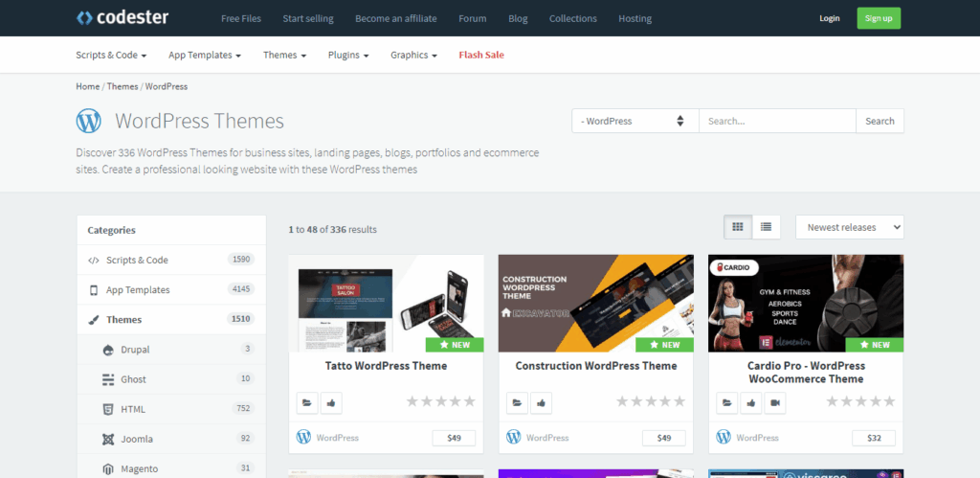Click the video preview icon on Cardio Pro
Image resolution: width=980 pixels, height=478 pixels.
pos(775,402)
